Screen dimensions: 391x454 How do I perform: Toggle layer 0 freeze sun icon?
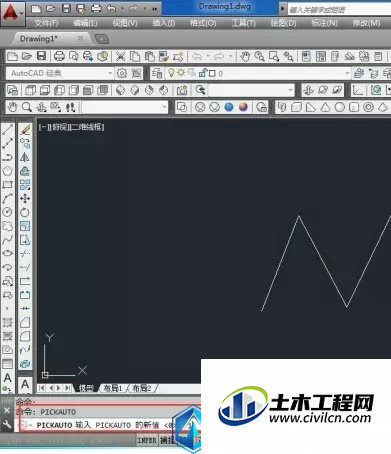(x=181, y=72)
